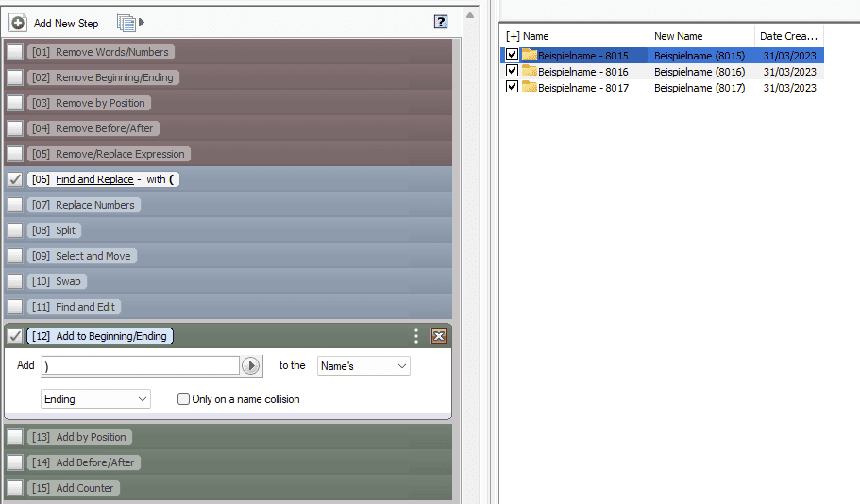Open the Ending position dropdown
860x504 pixels.
coord(96,399)
